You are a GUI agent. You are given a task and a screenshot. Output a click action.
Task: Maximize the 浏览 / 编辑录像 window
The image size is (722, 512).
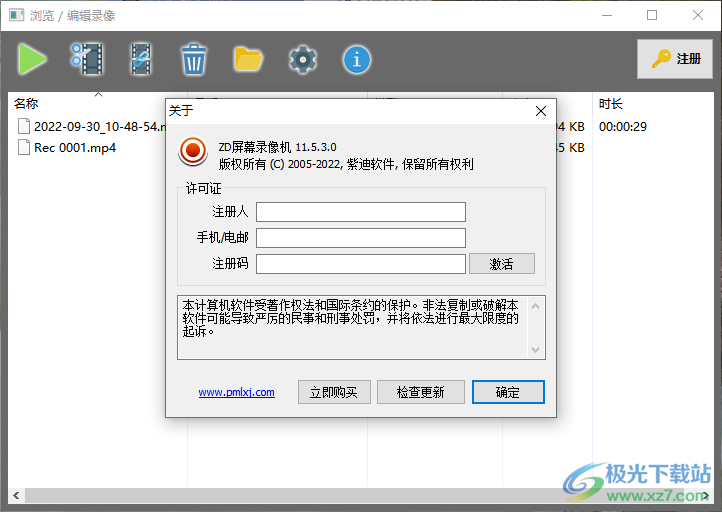[652, 15]
